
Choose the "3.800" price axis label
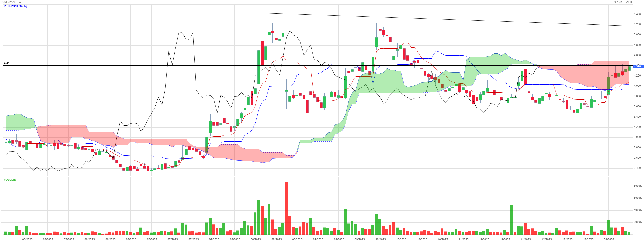click(x=637, y=96)
